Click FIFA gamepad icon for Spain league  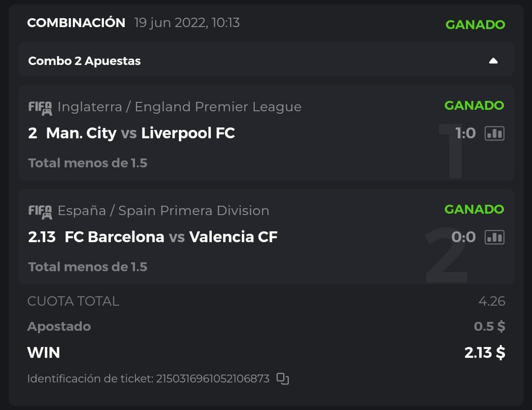[x=40, y=211]
